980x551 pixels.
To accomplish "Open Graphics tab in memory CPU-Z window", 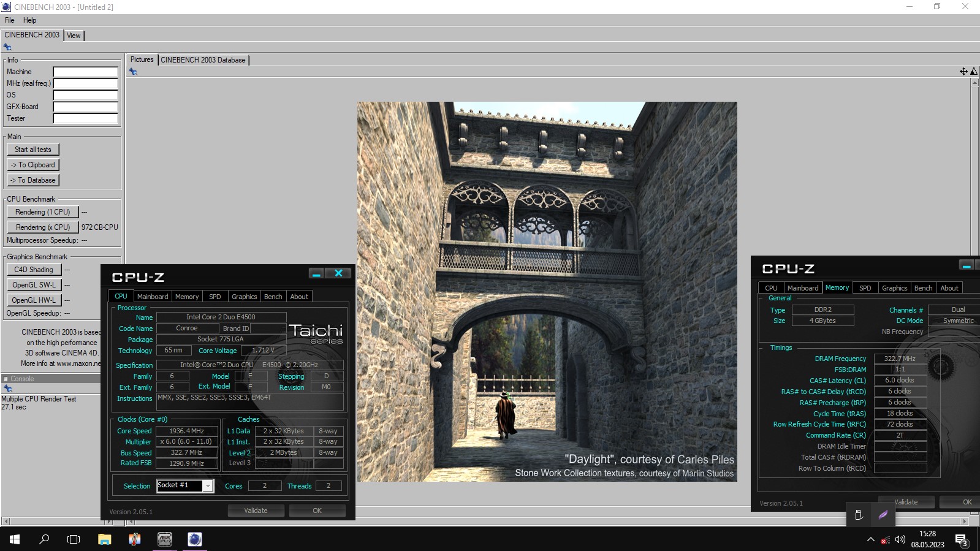I will (894, 288).
